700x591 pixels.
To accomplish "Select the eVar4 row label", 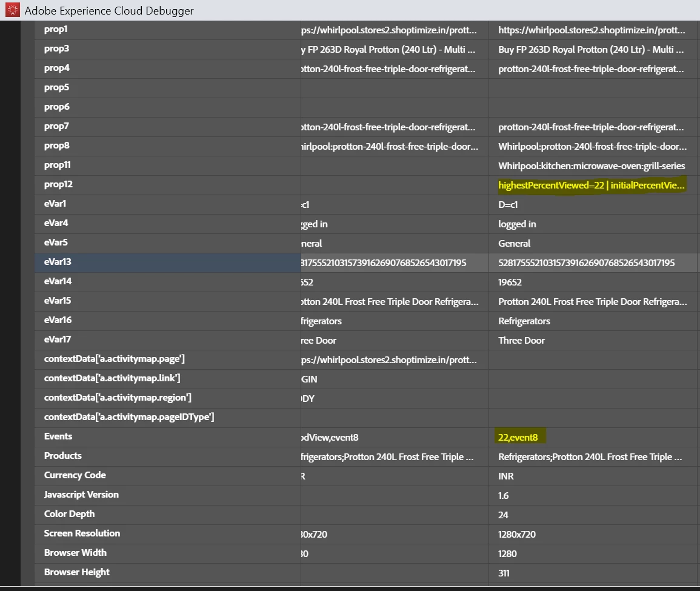I will click(56, 222).
